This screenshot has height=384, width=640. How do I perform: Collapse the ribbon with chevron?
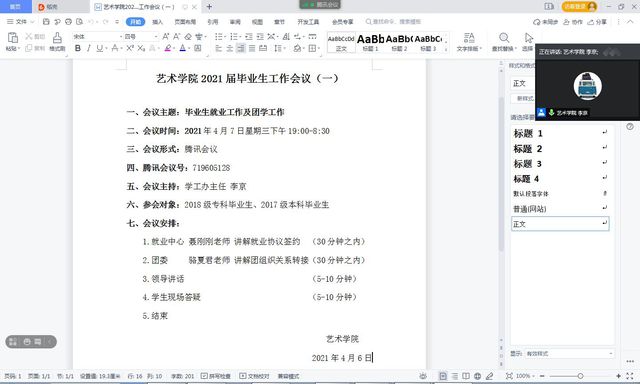click(x=631, y=22)
